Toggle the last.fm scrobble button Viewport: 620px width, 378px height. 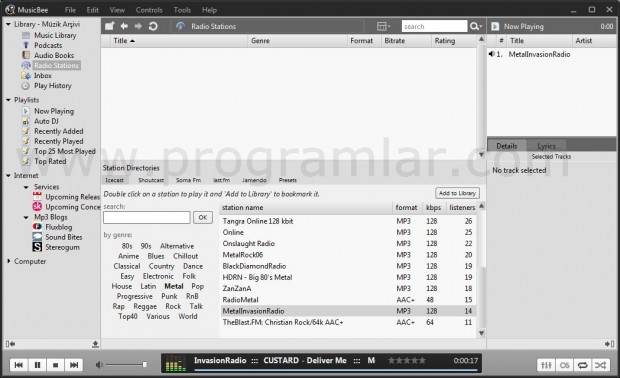click(x=564, y=365)
